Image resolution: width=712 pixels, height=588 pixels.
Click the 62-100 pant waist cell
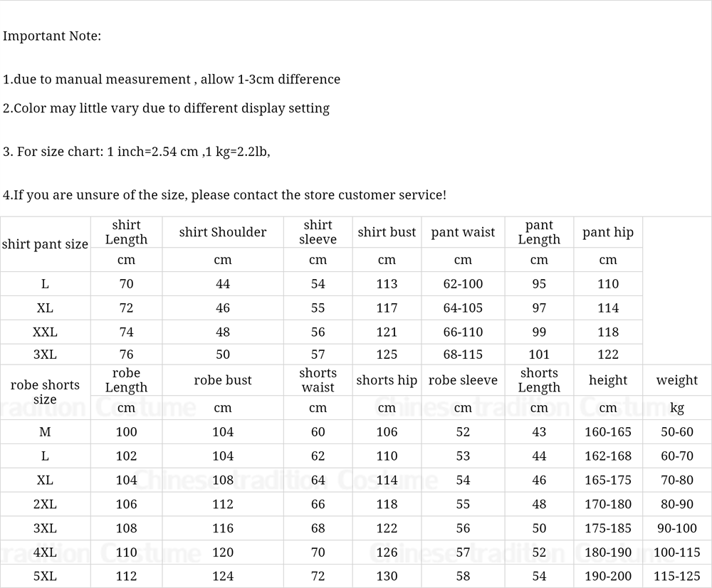463,284
